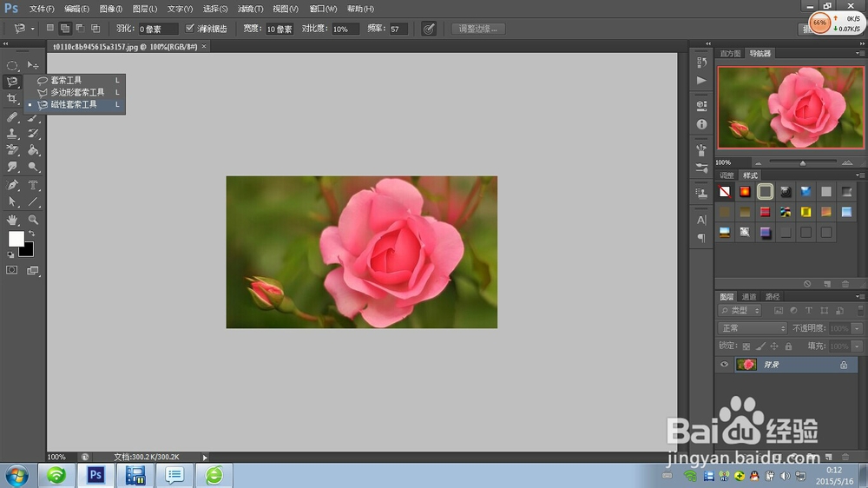Open the Styles panel flyout menu
This screenshot has width=868, height=488.
coord(859,175)
